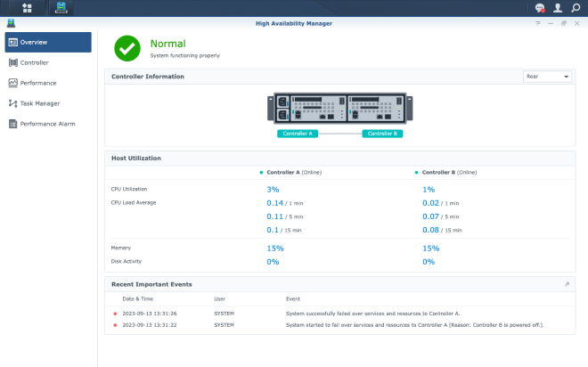The width and height of the screenshot is (588, 367).
Task: Click the rear chassis controller image
Action: point(339,110)
